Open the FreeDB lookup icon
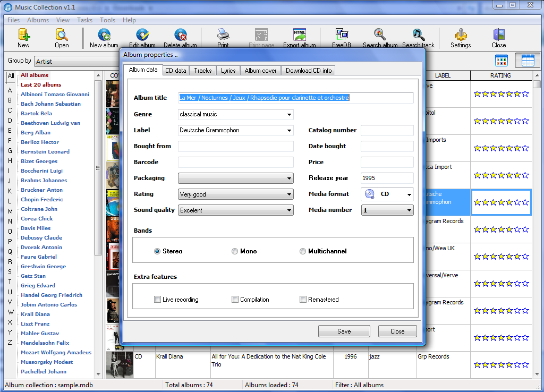This screenshot has height=392, width=544. (x=341, y=36)
